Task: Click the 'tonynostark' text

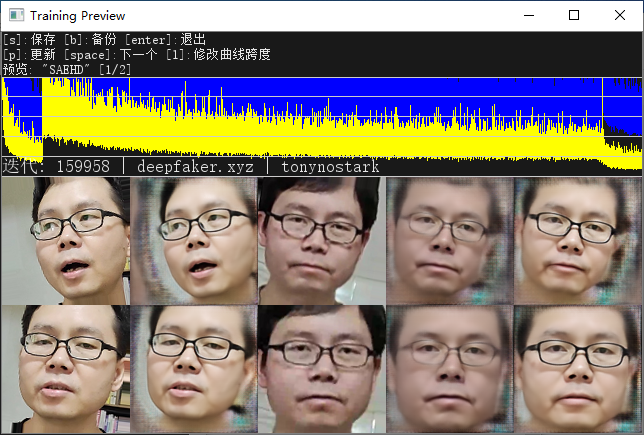Action: pyautogui.click(x=330, y=167)
